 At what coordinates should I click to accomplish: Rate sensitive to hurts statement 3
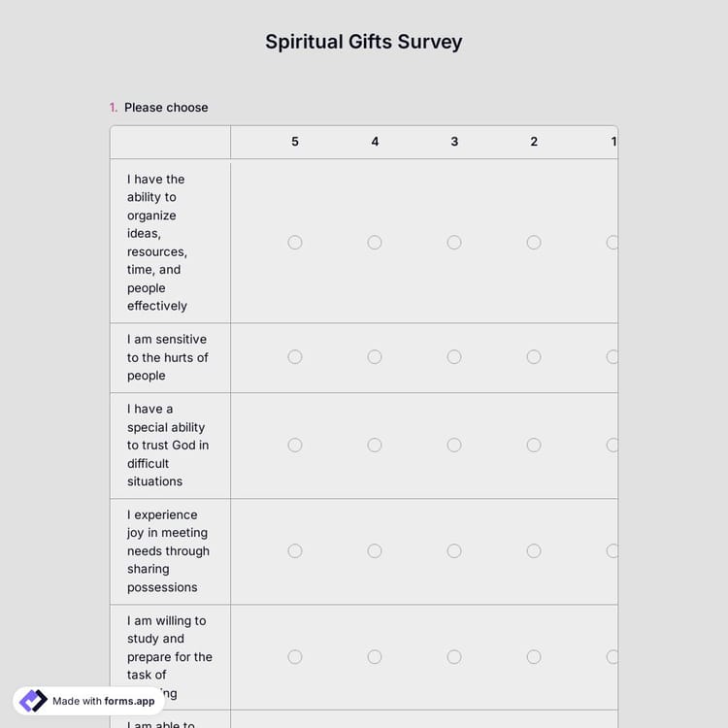pyautogui.click(x=454, y=357)
